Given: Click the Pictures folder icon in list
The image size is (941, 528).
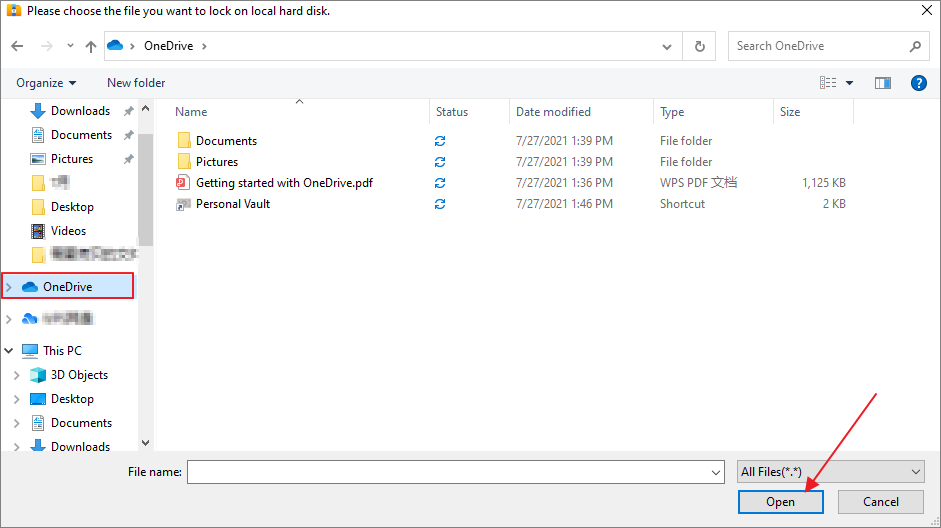Looking at the screenshot, I should pyautogui.click(x=184, y=162).
